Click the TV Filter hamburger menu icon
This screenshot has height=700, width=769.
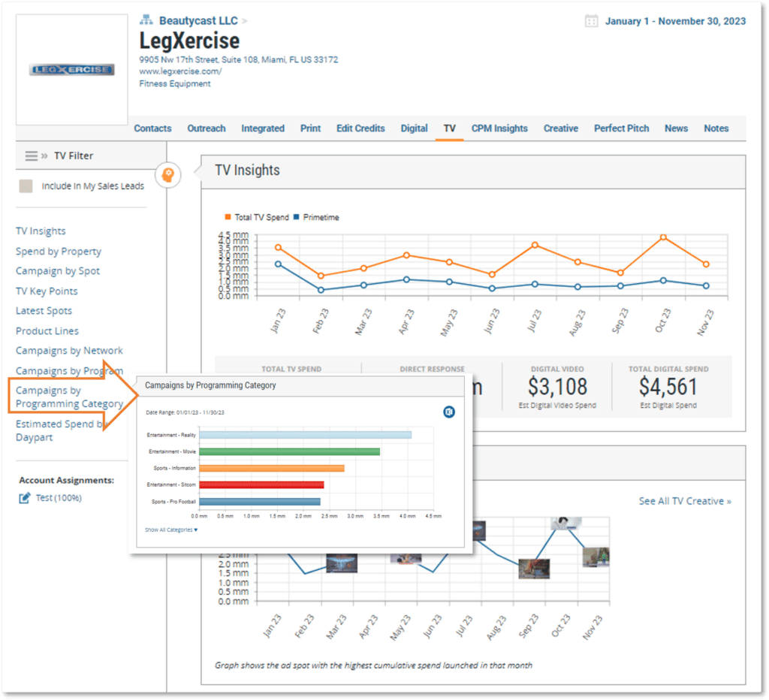[32, 156]
